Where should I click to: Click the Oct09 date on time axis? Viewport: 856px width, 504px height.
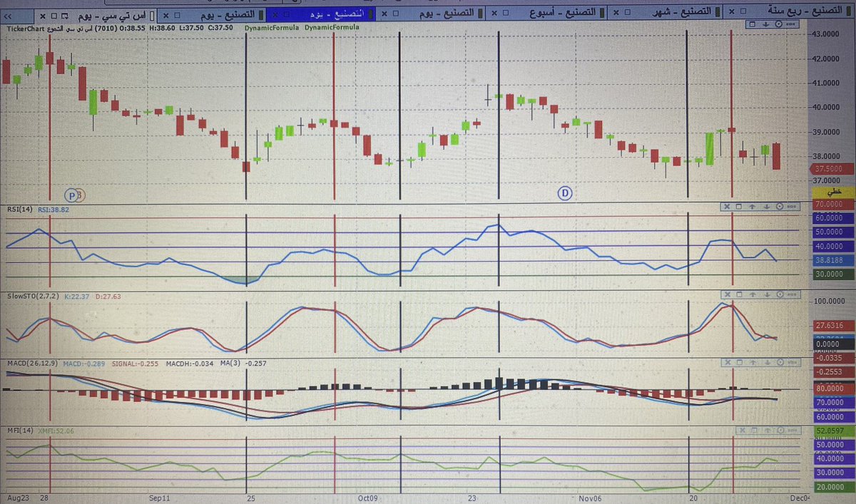367,498
